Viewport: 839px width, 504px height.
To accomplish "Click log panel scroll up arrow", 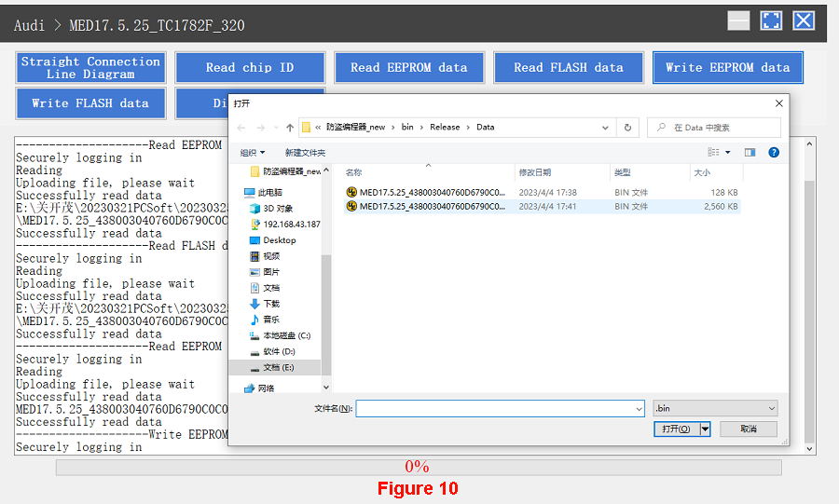I will (x=809, y=143).
